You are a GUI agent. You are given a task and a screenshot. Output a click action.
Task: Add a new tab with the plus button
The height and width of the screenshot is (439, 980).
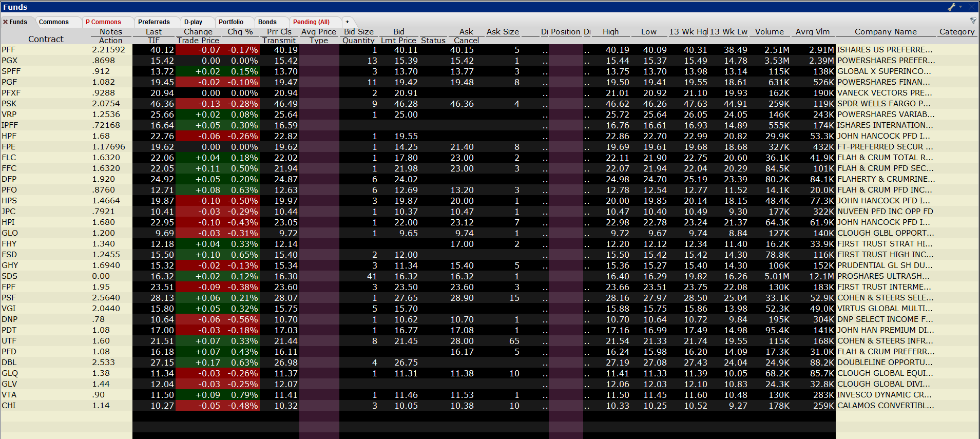pos(348,22)
